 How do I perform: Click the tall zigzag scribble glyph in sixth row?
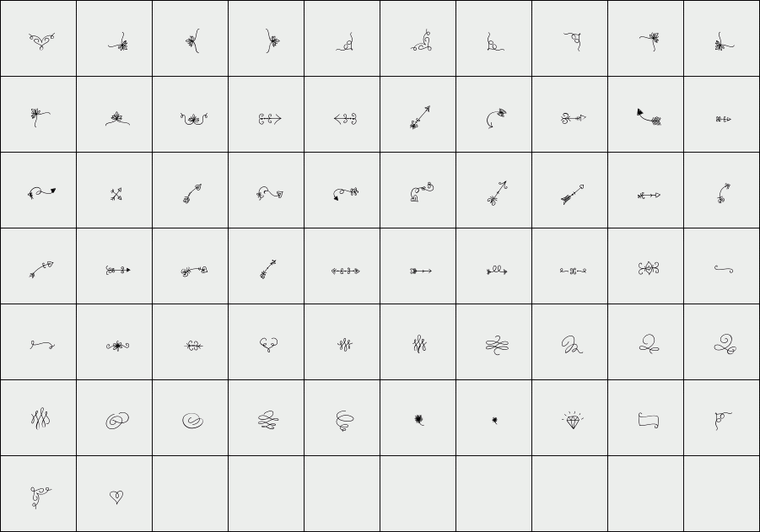pyautogui.click(x=40, y=419)
